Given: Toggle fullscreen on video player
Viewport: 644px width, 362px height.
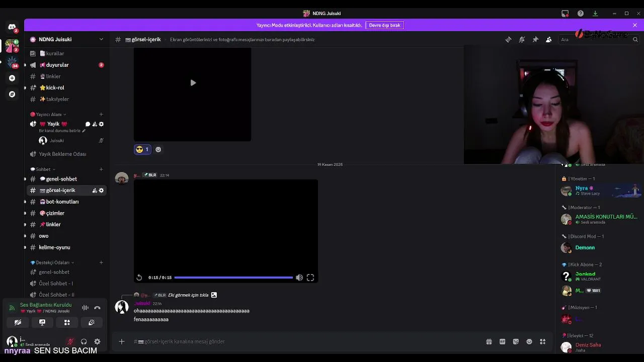Looking at the screenshot, I should [x=310, y=278].
